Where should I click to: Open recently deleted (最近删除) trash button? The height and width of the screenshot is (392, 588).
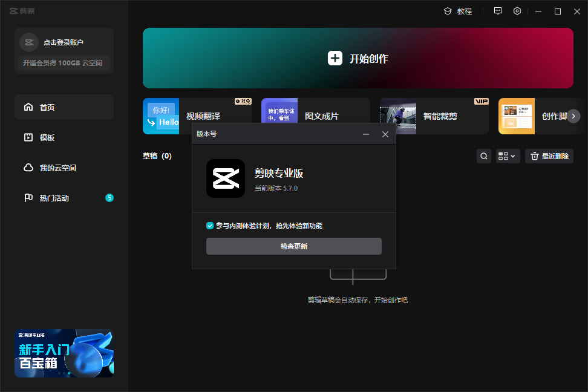click(549, 156)
